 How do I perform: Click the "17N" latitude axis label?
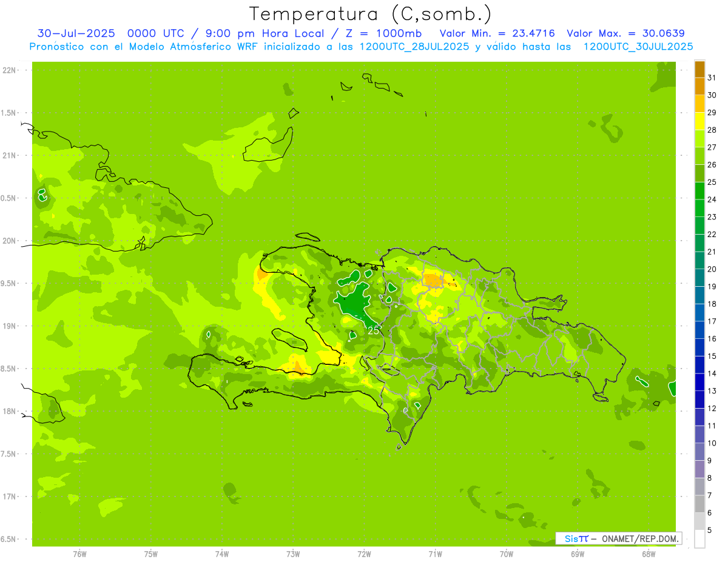pyautogui.click(x=8, y=497)
